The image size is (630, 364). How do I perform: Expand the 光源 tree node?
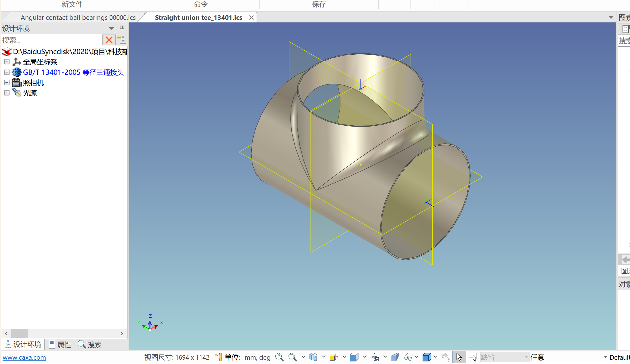click(7, 93)
